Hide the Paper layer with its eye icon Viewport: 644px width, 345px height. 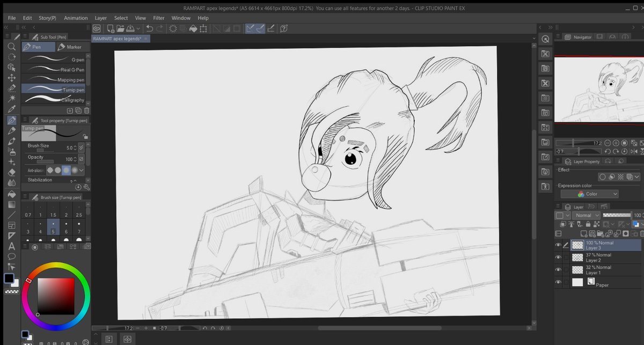[559, 282]
